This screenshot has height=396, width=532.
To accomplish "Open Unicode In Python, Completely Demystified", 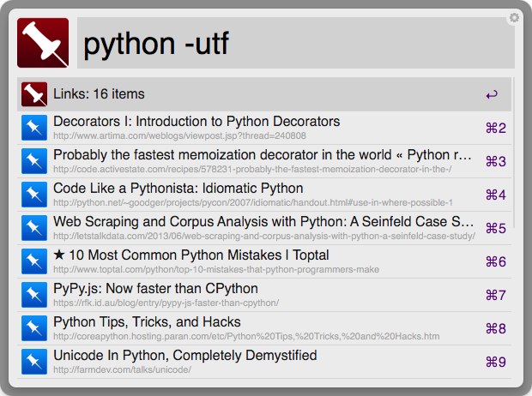I will (184, 356).
